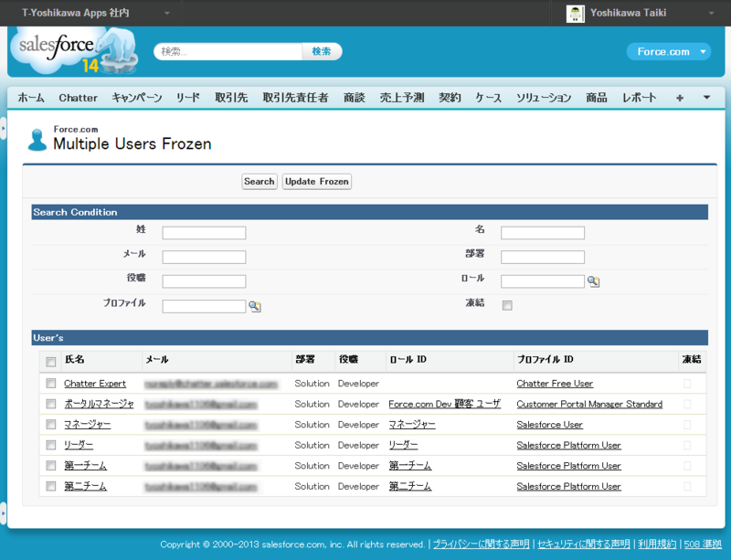Open the Force.com app switcher dropdown
Screen dimensions: 731x560
point(667,52)
